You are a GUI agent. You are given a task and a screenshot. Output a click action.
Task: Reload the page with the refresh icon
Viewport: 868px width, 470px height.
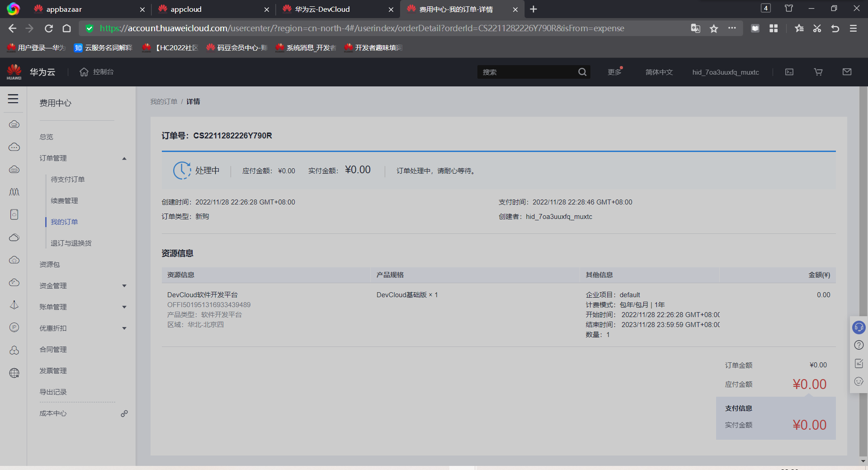coord(49,28)
